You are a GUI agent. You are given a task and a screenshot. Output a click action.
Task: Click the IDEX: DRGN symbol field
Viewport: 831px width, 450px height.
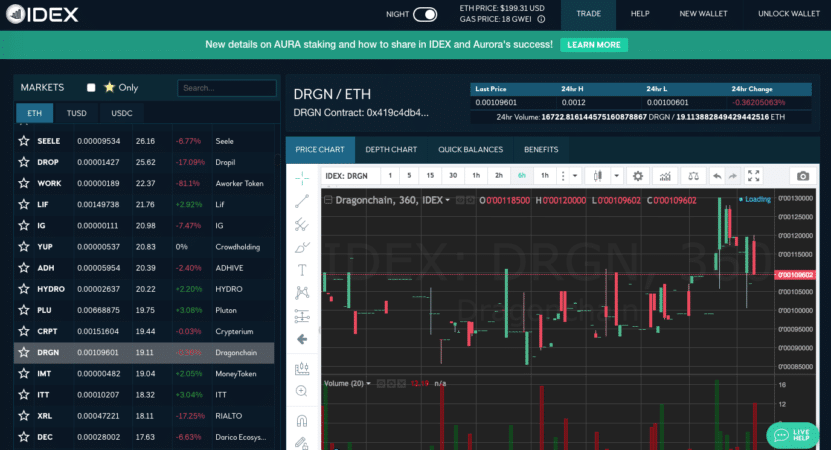pyautogui.click(x=350, y=176)
